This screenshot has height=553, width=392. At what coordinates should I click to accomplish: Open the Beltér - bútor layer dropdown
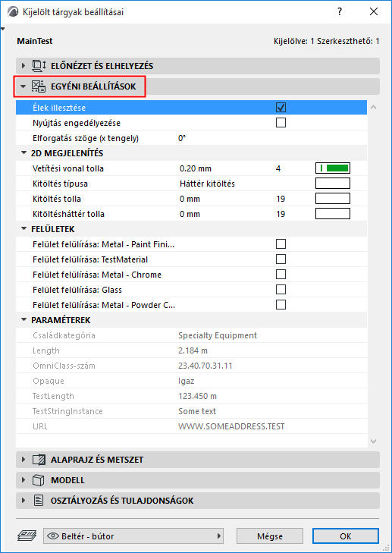click(x=133, y=536)
